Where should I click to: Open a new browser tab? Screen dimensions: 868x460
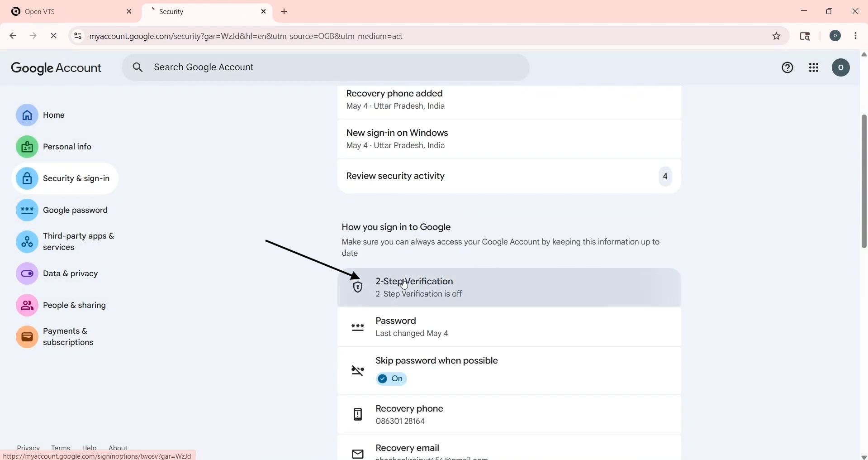(285, 12)
